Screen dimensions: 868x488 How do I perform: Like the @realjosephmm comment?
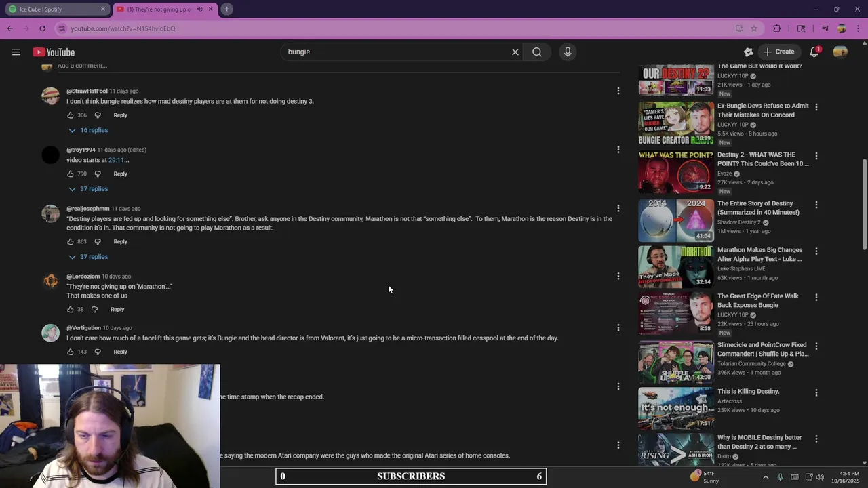click(x=71, y=242)
